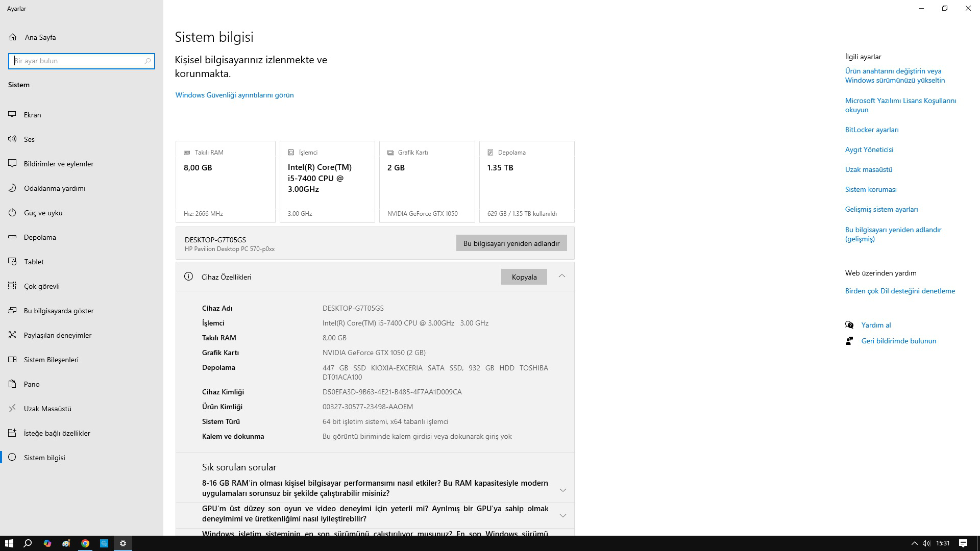Open the Settings gear in taskbar

click(122, 543)
